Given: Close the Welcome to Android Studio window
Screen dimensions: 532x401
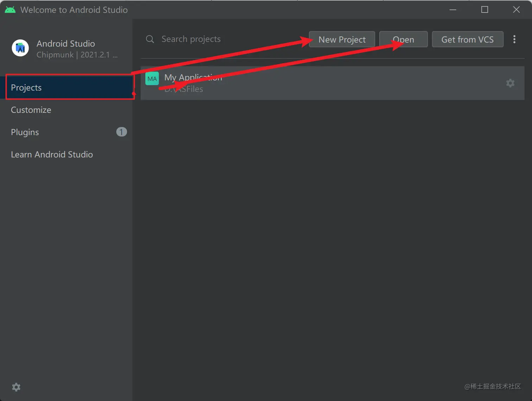Looking at the screenshot, I should tap(516, 9).
